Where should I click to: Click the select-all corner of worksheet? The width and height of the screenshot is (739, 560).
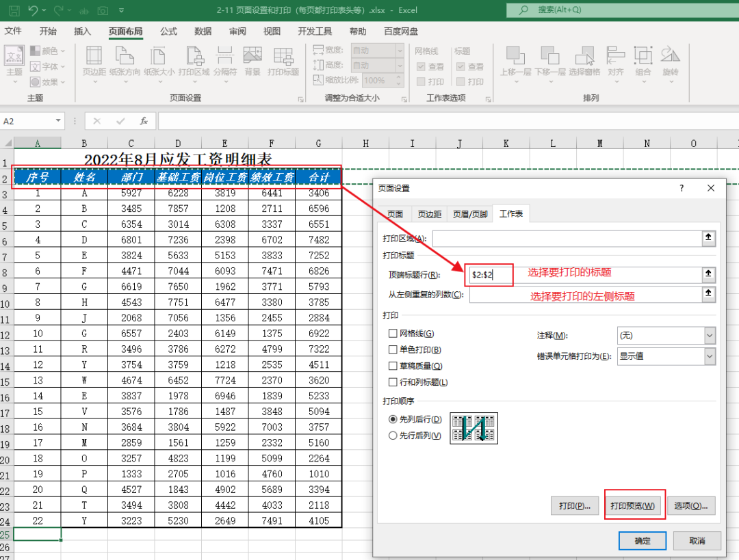[7, 143]
